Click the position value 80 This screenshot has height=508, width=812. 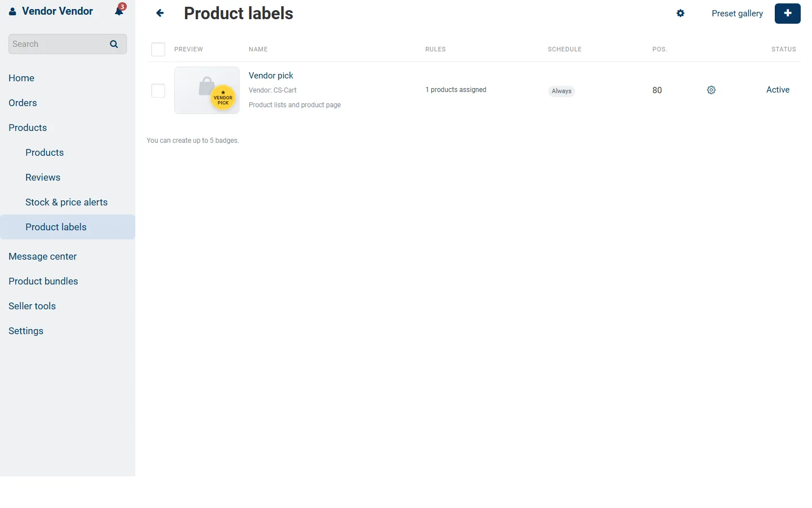click(x=657, y=90)
